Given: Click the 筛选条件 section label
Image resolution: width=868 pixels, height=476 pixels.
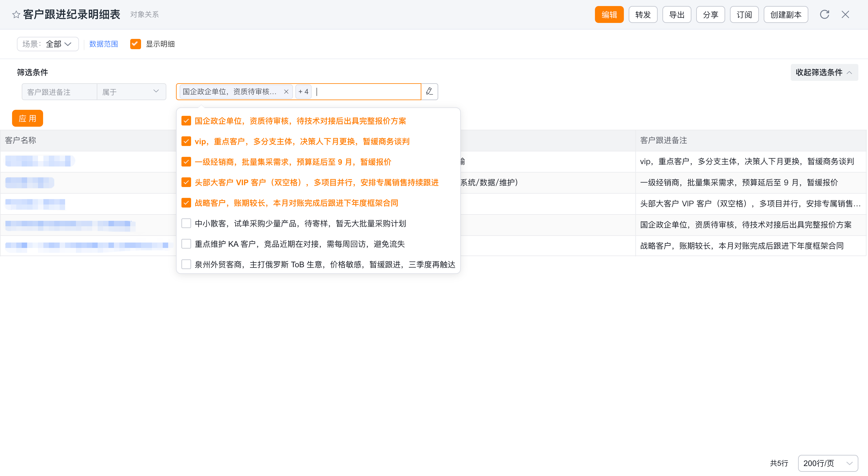Looking at the screenshot, I should tap(32, 72).
